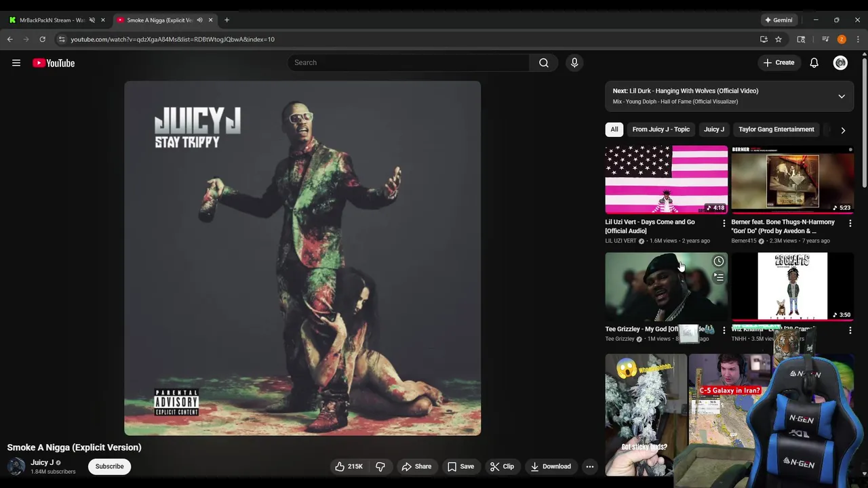Open Chrome profile Z avatar
Screen dimensions: 868x488
(842, 39)
